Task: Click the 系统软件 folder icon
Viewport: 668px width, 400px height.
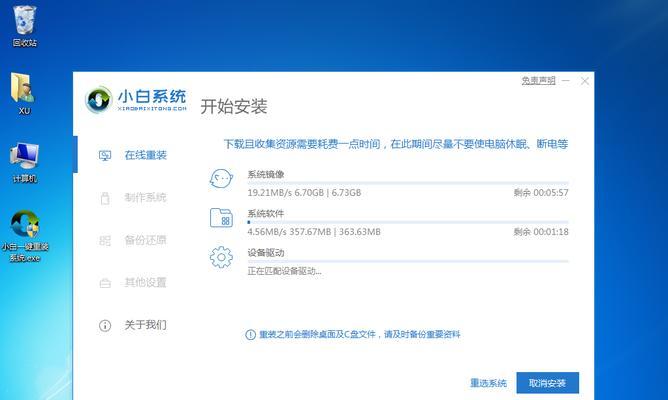Action: (x=221, y=218)
